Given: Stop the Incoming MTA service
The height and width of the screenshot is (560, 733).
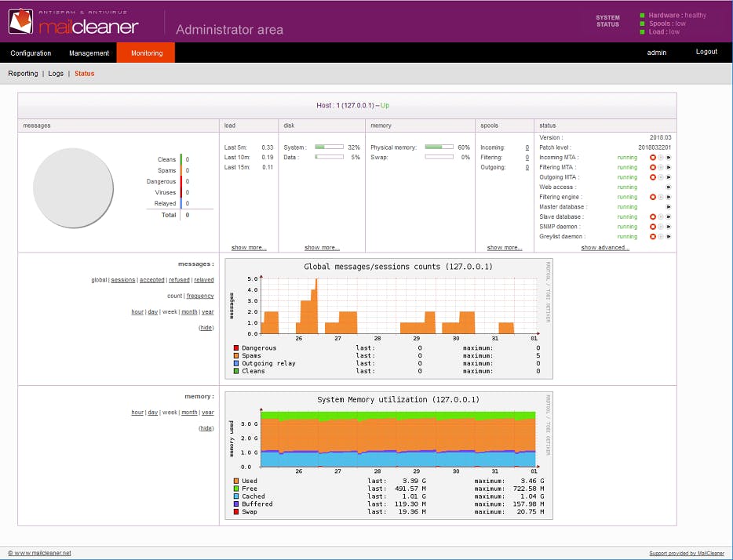Looking at the screenshot, I should 653,158.
